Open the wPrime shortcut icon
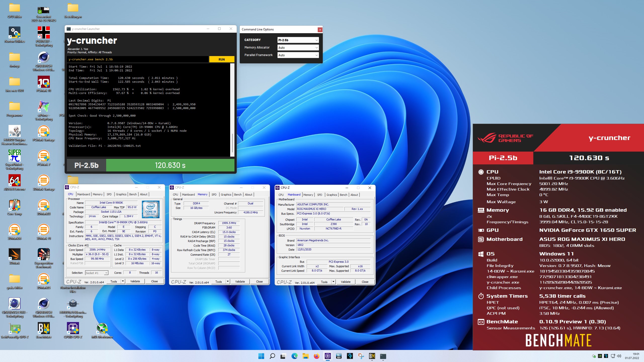644x362 pixels. click(x=44, y=110)
